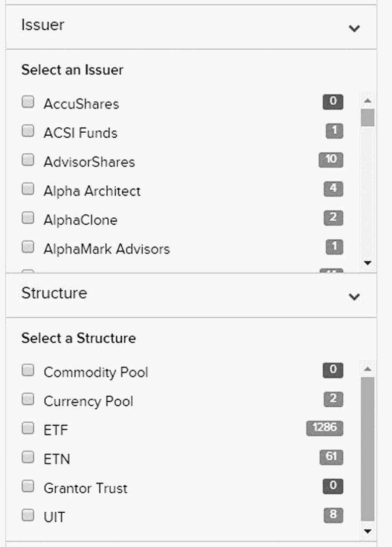Screen dimensions: 392x547
Task: Select the Currency Pool checkbox
Action: click(x=28, y=399)
